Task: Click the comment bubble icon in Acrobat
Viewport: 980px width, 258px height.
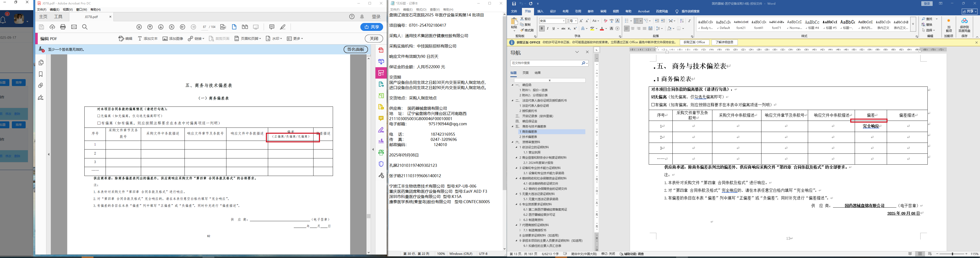Action: coord(272,27)
